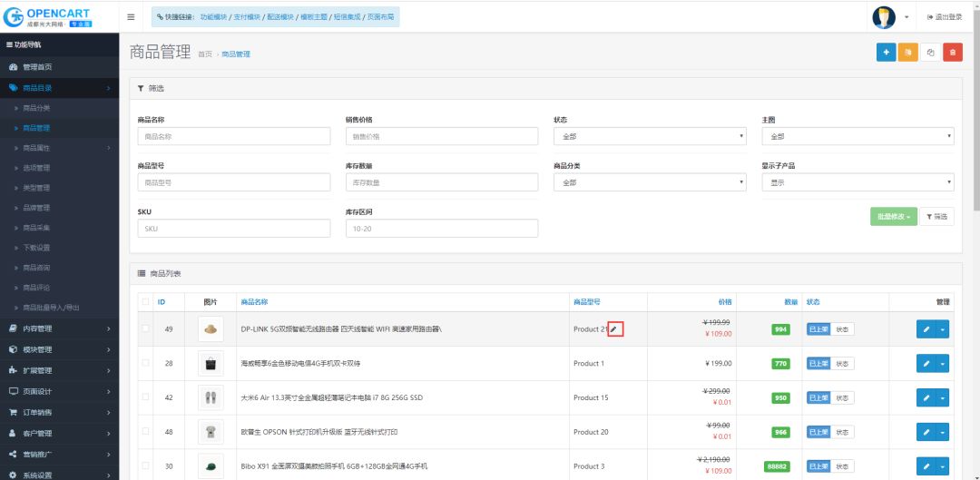The width and height of the screenshot is (980, 480).
Task: Open the 商品分类 category filter dropdown
Action: click(650, 182)
